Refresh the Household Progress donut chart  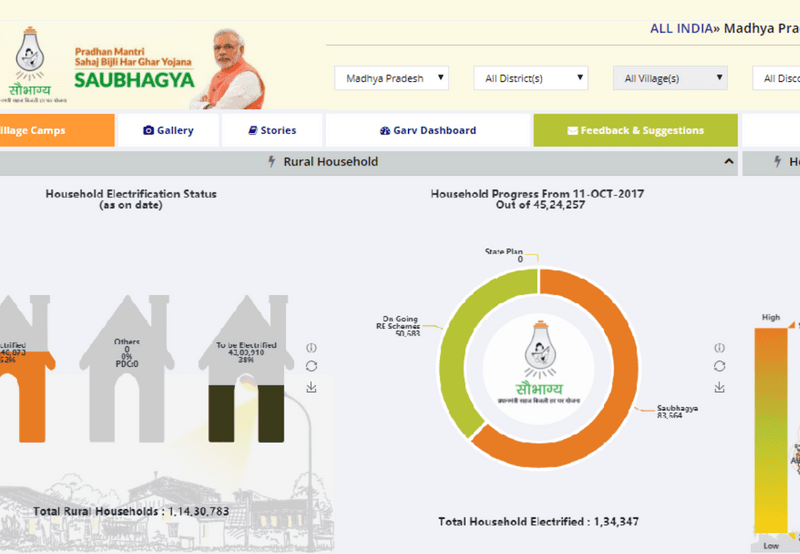tap(718, 366)
